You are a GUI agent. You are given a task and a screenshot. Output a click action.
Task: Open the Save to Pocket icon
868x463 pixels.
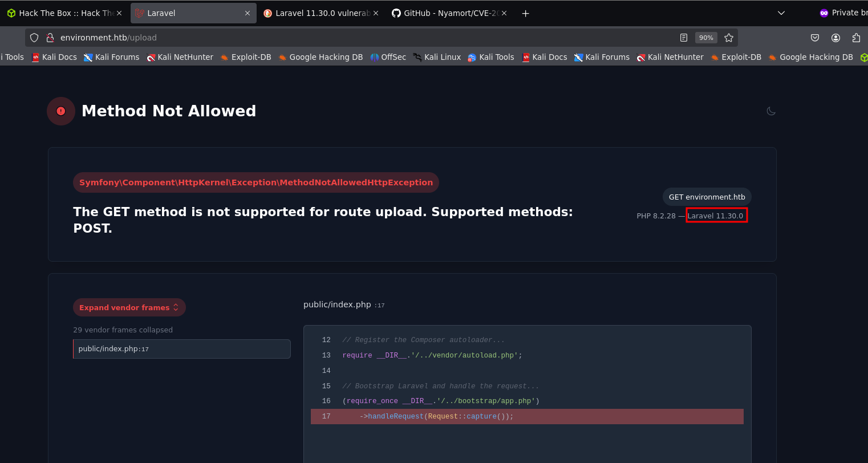(815, 38)
